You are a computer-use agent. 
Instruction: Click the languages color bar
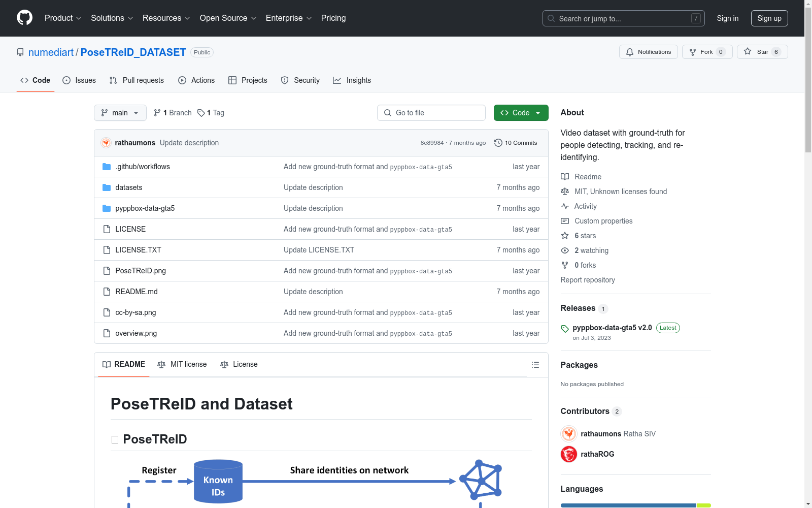(x=636, y=505)
